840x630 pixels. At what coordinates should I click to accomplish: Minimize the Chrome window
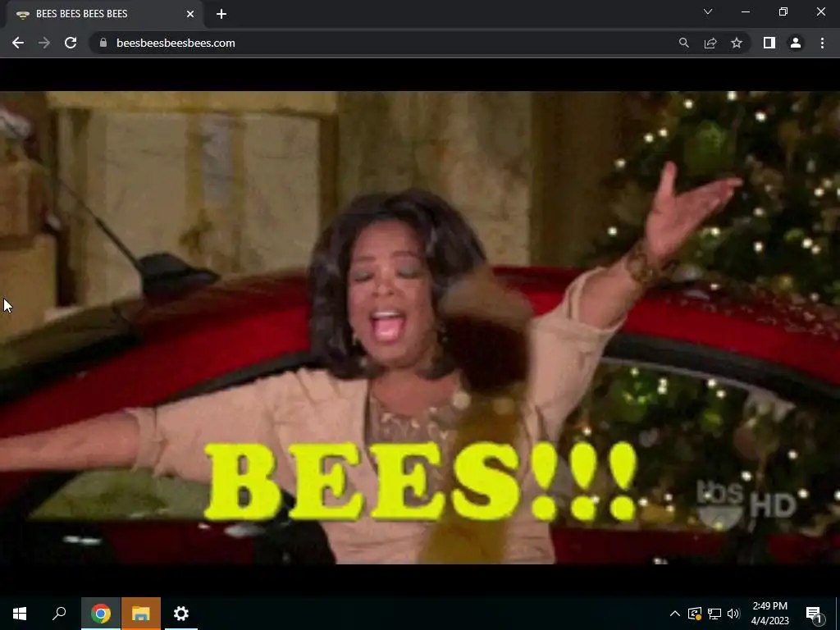pyautogui.click(x=746, y=11)
